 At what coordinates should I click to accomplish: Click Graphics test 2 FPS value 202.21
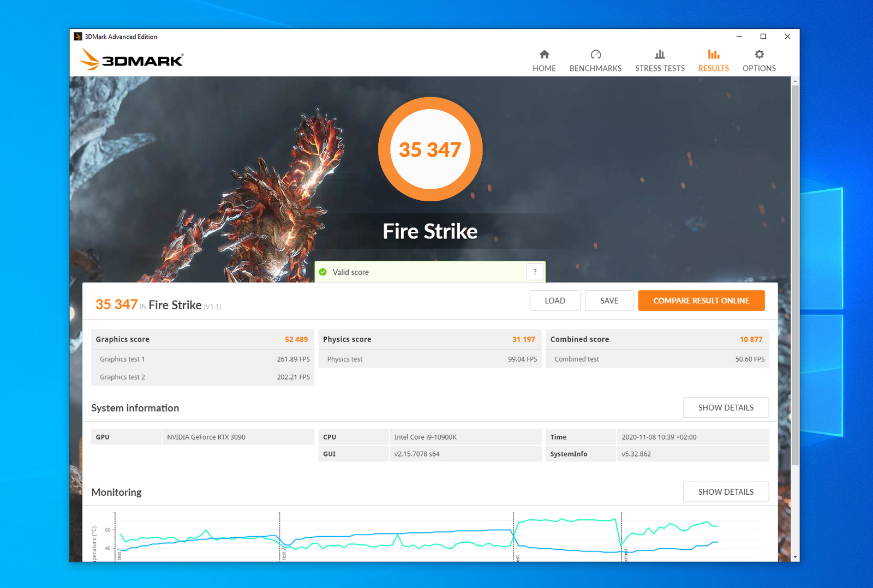pyautogui.click(x=294, y=377)
